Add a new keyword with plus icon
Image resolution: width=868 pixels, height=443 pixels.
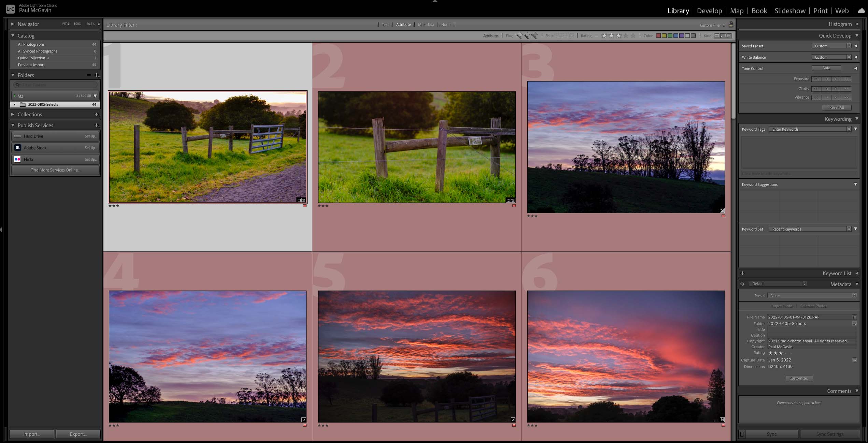coord(742,273)
